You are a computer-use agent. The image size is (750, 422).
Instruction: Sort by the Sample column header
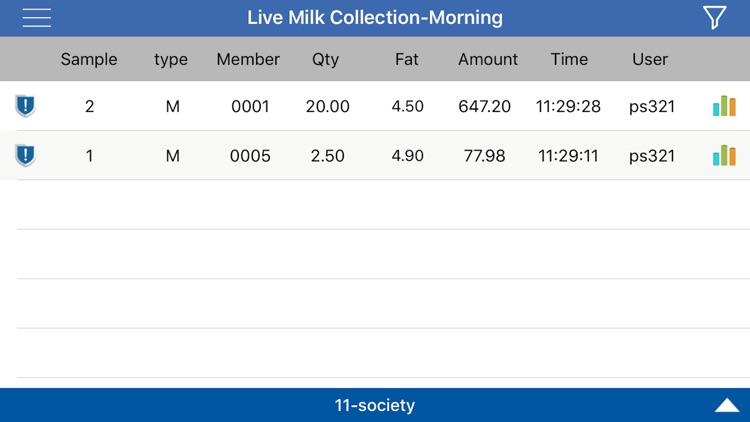(x=89, y=59)
